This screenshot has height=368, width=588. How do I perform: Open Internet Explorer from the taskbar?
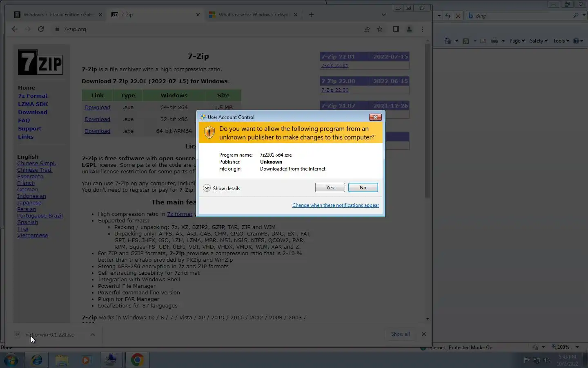(37, 360)
